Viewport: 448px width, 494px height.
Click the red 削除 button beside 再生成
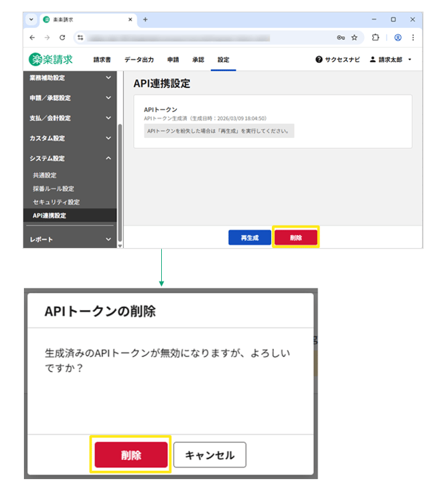pyautogui.click(x=296, y=238)
